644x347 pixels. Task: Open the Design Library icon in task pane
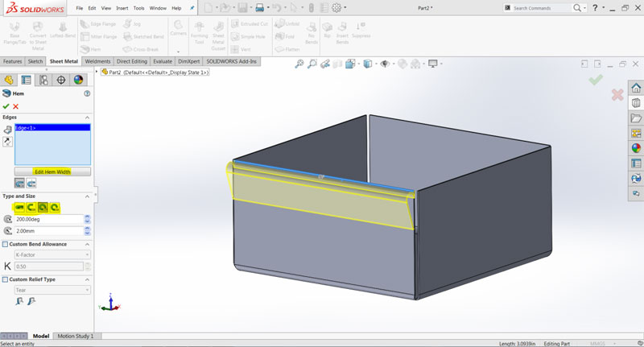(x=636, y=103)
